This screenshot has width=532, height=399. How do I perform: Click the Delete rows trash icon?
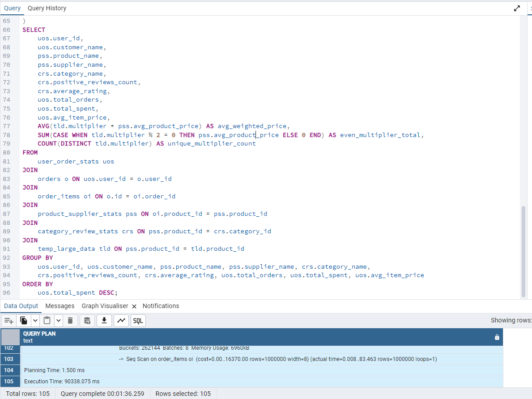click(70, 321)
